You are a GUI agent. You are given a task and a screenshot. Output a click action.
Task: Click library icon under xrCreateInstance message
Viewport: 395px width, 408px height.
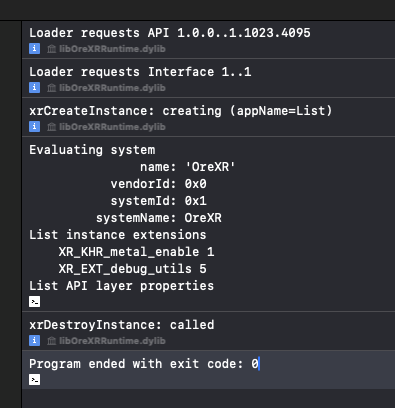pos(51,127)
